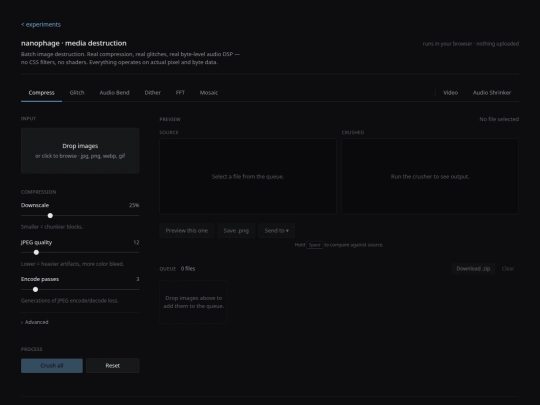This screenshot has width=540, height=405.
Task: Download the queue as .zip
Action: point(473,269)
